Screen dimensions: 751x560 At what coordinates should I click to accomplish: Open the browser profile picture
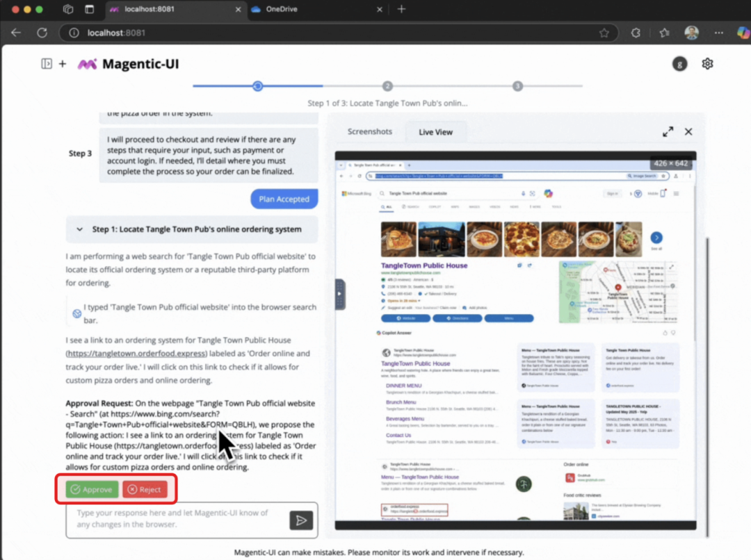(x=691, y=33)
